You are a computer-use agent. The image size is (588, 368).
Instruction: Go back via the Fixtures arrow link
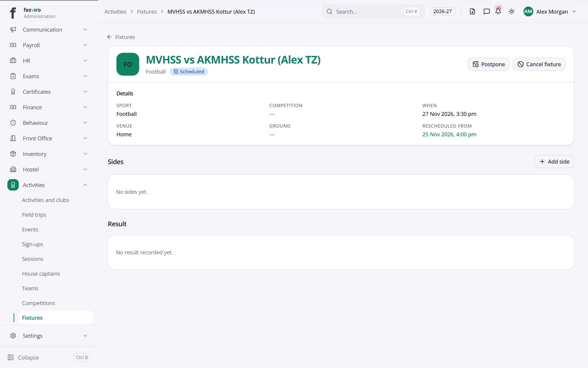tap(121, 37)
